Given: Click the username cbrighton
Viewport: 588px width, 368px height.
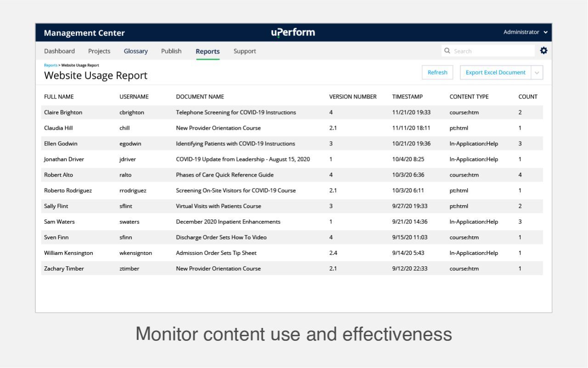Looking at the screenshot, I should [132, 112].
